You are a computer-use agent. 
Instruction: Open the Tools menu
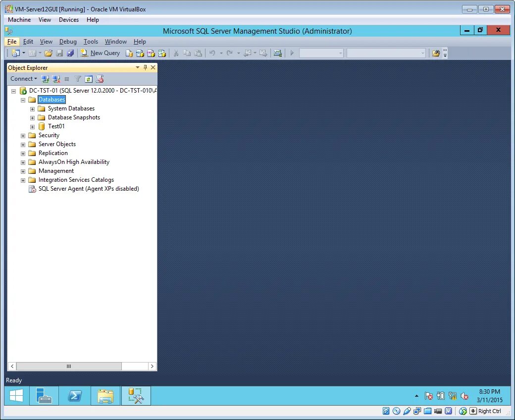point(91,42)
